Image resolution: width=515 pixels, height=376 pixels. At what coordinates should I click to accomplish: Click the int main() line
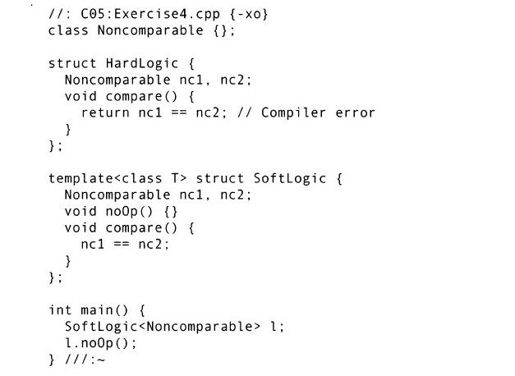(x=97, y=310)
